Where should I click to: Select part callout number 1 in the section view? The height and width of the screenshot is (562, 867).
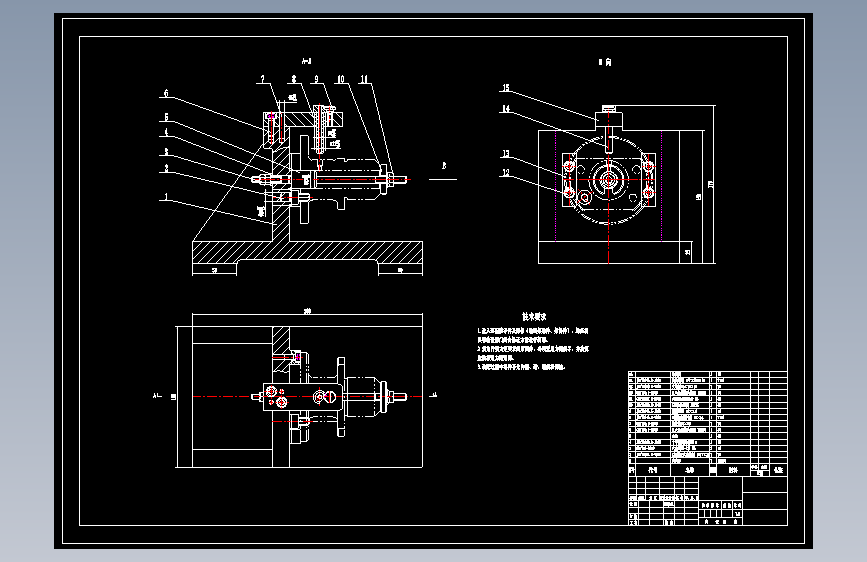coord(166,196)
